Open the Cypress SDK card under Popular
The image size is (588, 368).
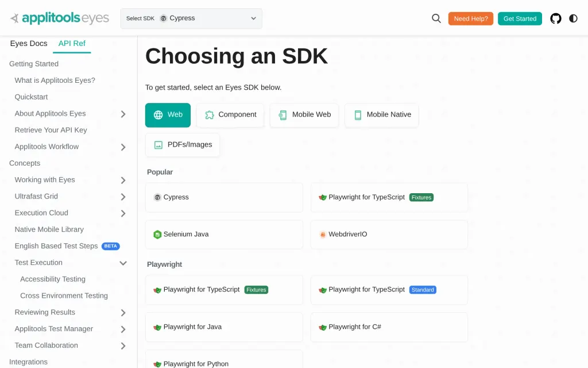pos(224,198)
